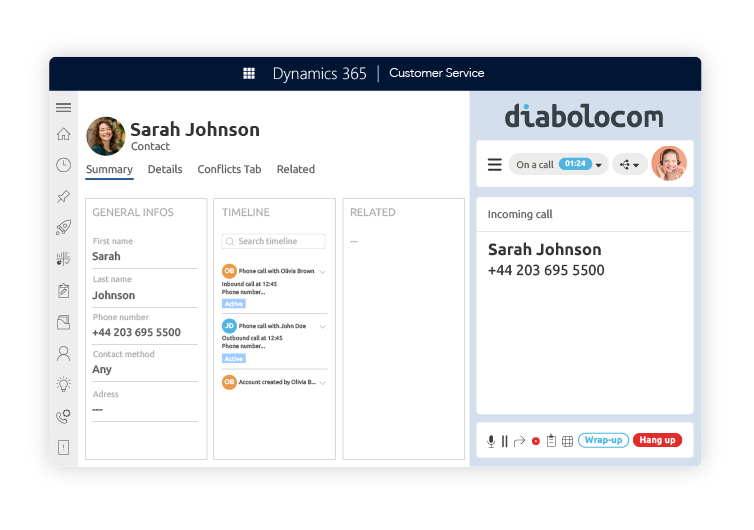The width and height of the screenshot is (754, 530).
Task: Open the Dynamics 365 app launcher grid
Action: coord(249,73)
